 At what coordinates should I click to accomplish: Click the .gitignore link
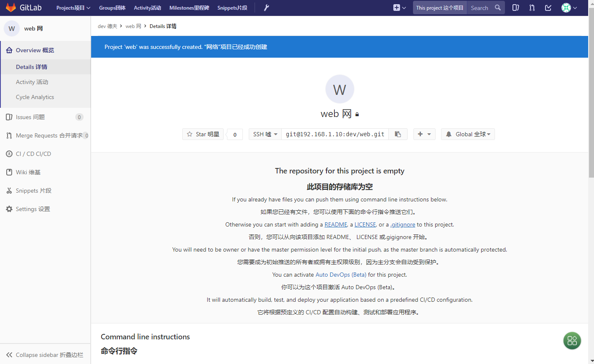pyautogui.click(x=403, y=224)
